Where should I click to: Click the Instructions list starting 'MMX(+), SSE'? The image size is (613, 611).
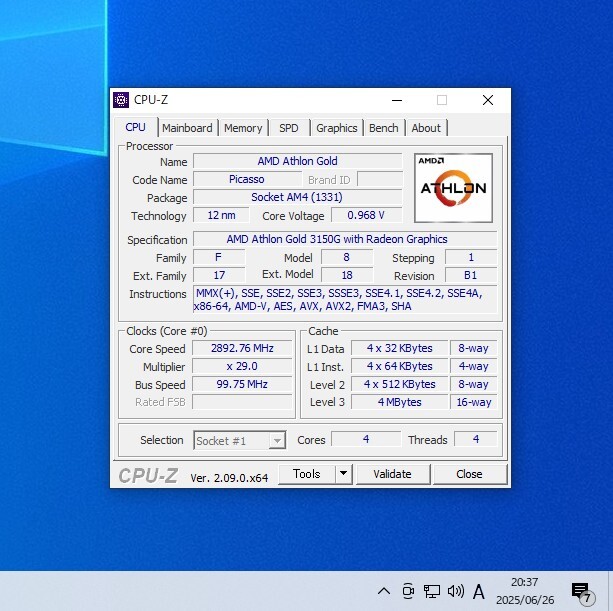pos(345,299)
